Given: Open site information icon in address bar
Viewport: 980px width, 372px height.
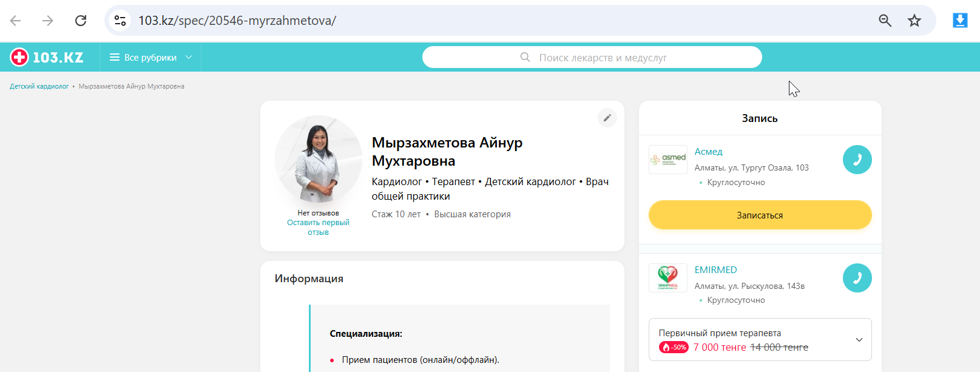Looking at the screenshot, I should coord(120,21).
